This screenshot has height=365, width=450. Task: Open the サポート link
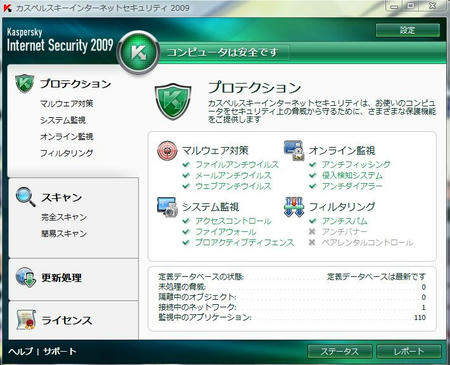point(60,351)
